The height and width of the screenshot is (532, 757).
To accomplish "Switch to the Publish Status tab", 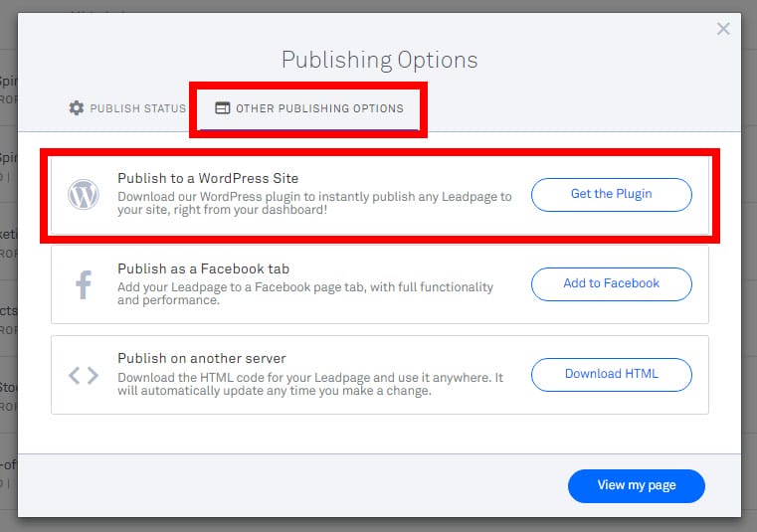I will (137, 108).
